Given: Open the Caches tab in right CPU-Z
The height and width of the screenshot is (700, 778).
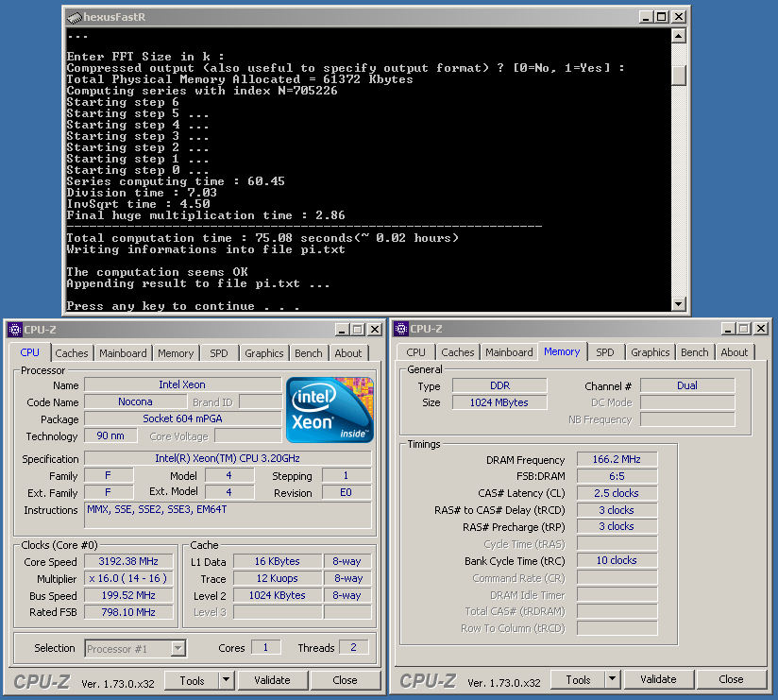Looking at the screenshot, I should click(x=458, y=352).
